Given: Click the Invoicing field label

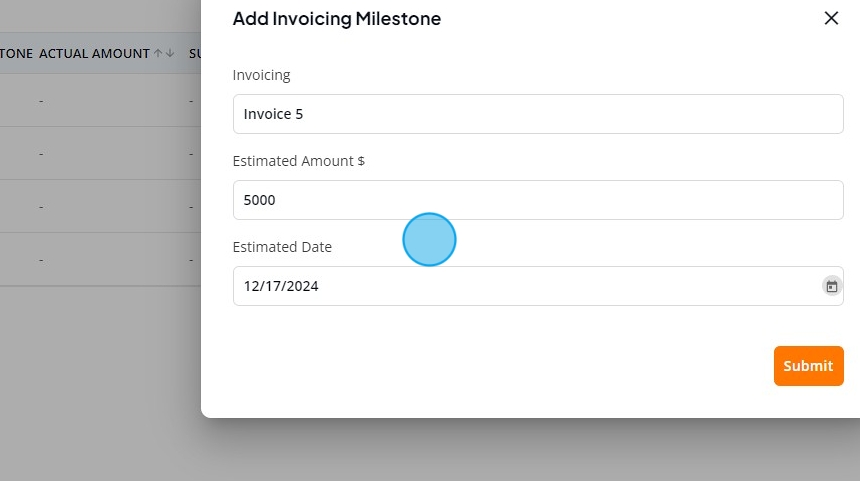Looking at the screenshot, I should (x=261, y=75).
